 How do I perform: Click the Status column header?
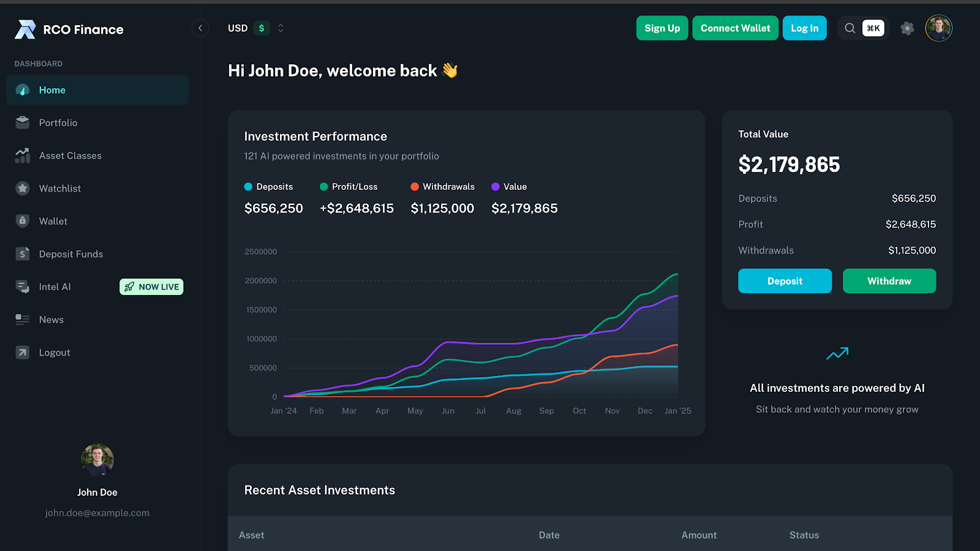pyautogui.click(x=804, y=535)
